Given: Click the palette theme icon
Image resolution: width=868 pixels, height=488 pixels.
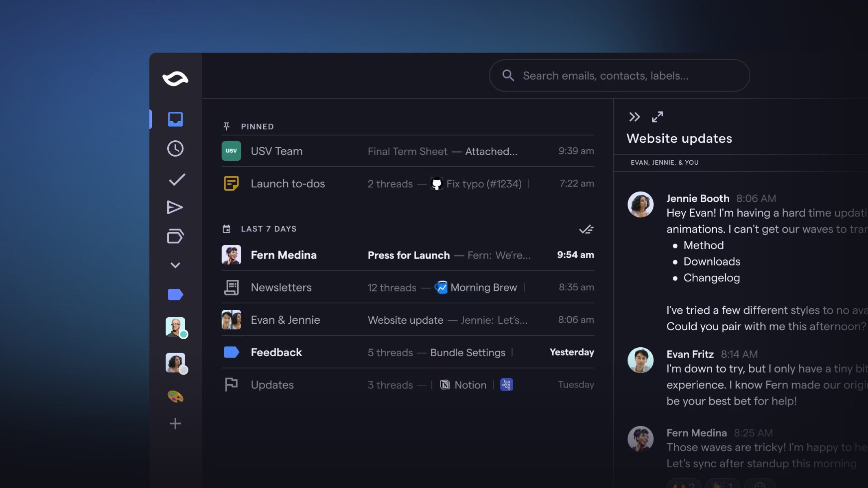Looking at the screenshot, I should [175, 396].
